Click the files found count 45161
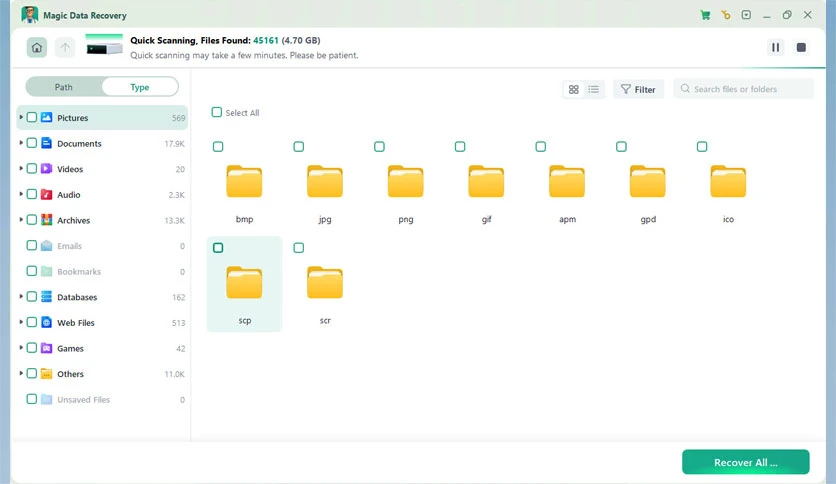 pyautogui.click(x=266, y=41)
